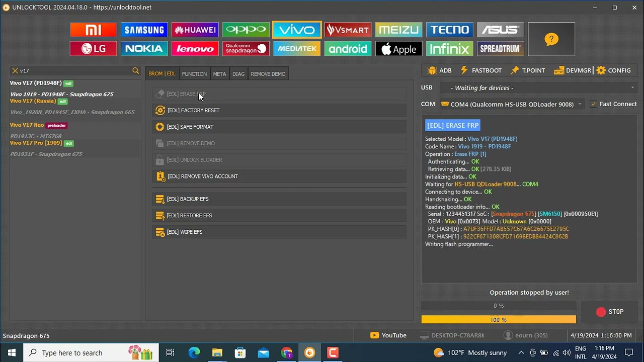The image size is (644, 362).
Task: Click the DESKTOP-C78AR8K status entry
Action: (452, 335)
